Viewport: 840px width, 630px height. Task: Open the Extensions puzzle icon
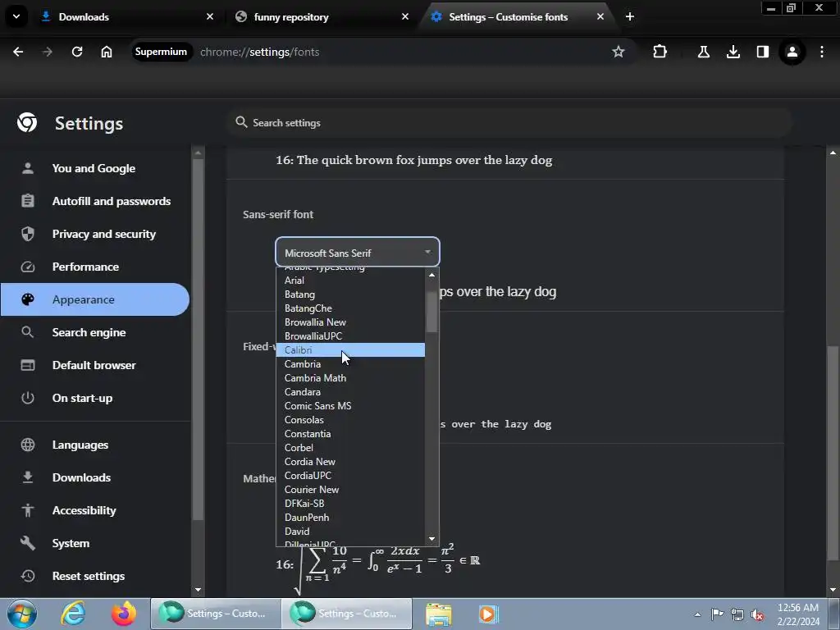(x=660, y=52)
